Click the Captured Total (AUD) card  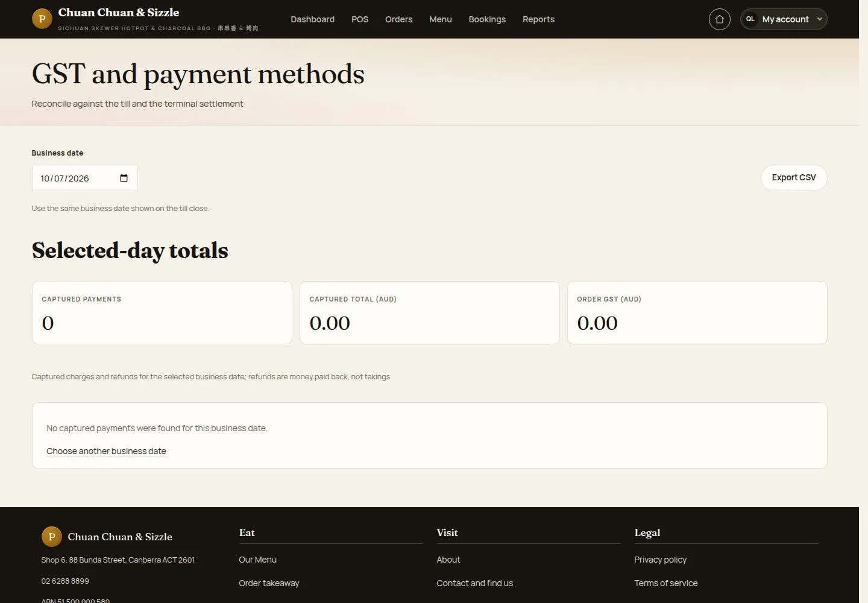coord(429,312)
